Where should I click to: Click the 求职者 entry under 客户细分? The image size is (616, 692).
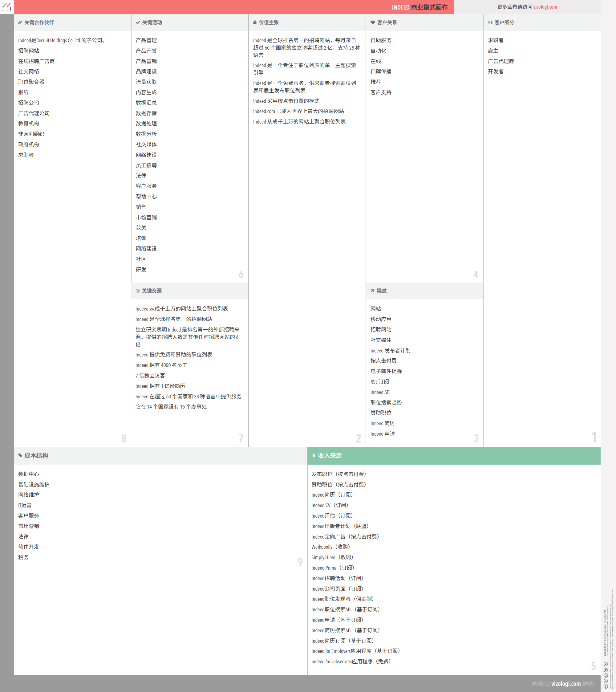(496, 40)
